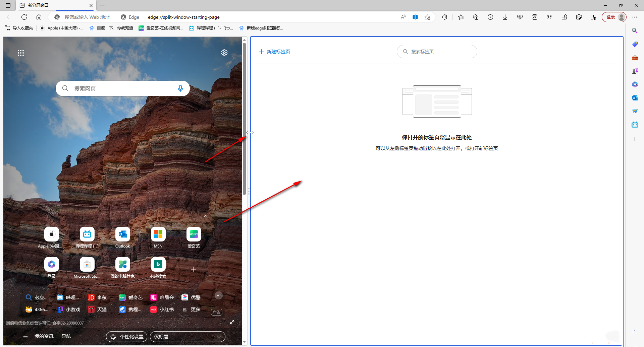Open 携程 navigation link
This screenshot has height=347, width=644.
coord(130,309)
